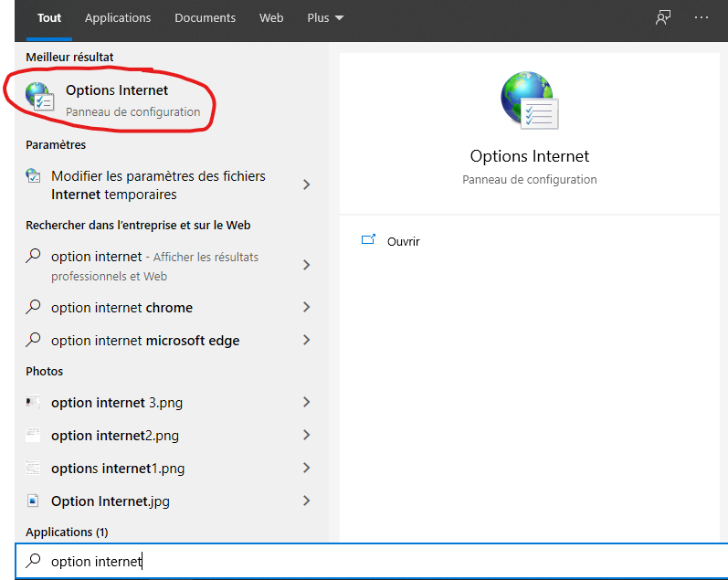Expand arrow for option internet chrome

(x=306, y=307)
